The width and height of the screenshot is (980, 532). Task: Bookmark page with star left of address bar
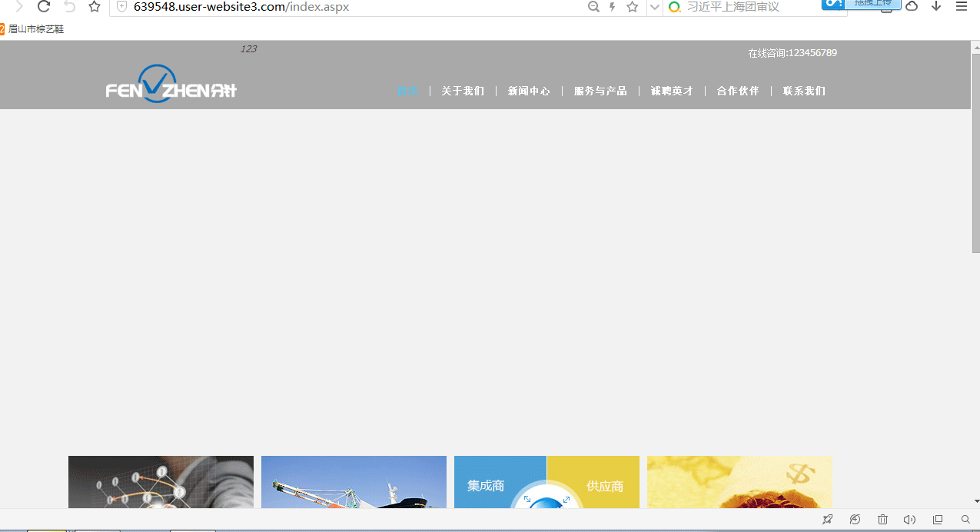(95, 7)
